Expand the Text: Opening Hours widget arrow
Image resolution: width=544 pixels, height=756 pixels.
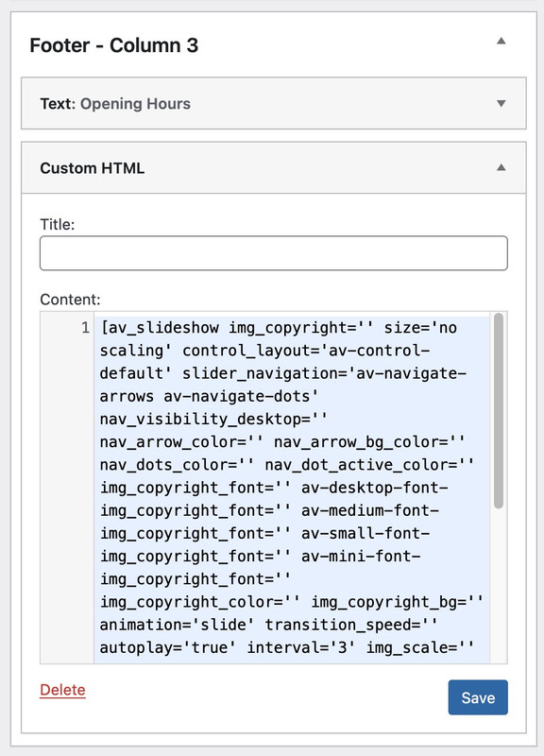[x=501, y=103]
